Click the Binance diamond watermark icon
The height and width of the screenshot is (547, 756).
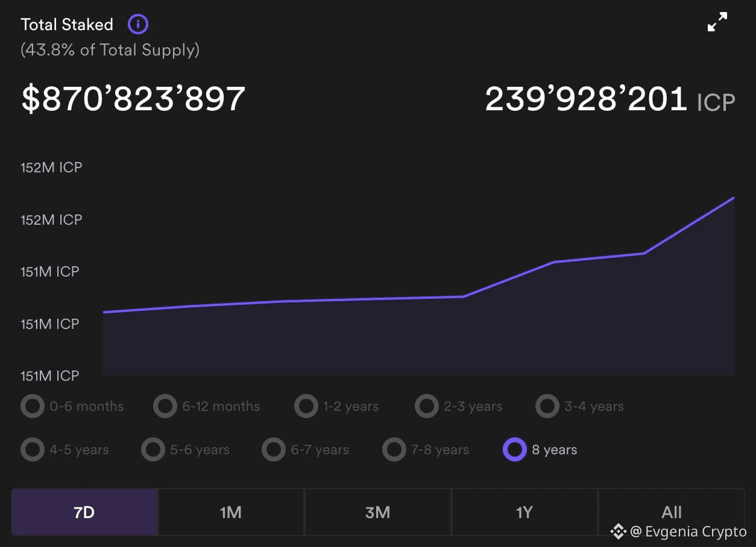pos(619,531)
